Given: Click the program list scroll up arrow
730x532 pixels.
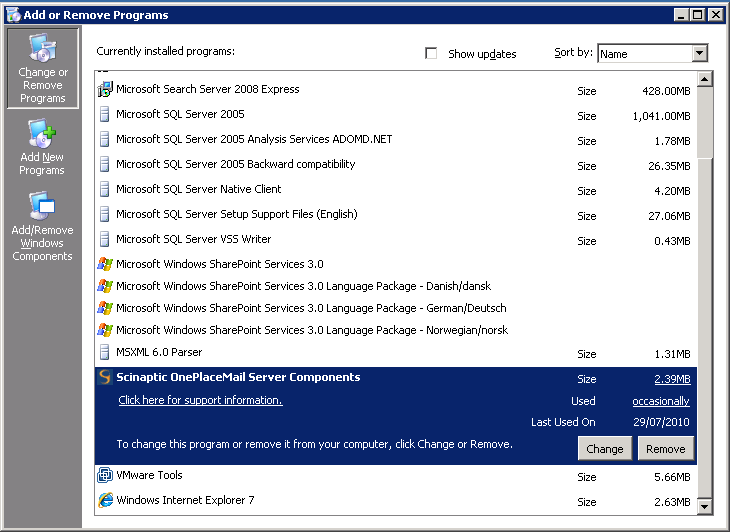Looking at the screenshot, I should point(705,80).
